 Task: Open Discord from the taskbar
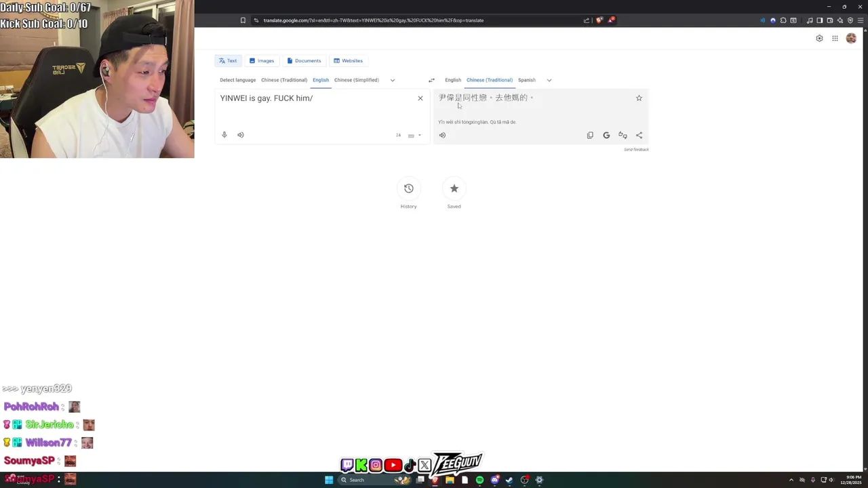[x=495, y=480]
